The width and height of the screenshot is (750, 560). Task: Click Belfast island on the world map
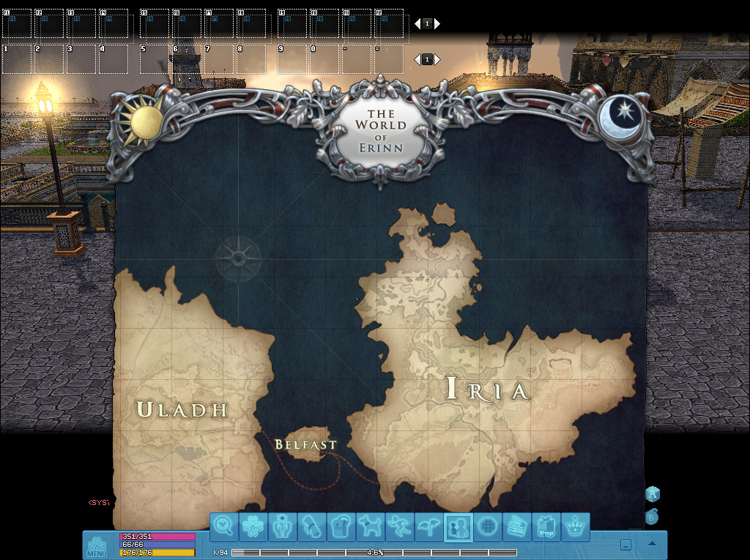306,444
